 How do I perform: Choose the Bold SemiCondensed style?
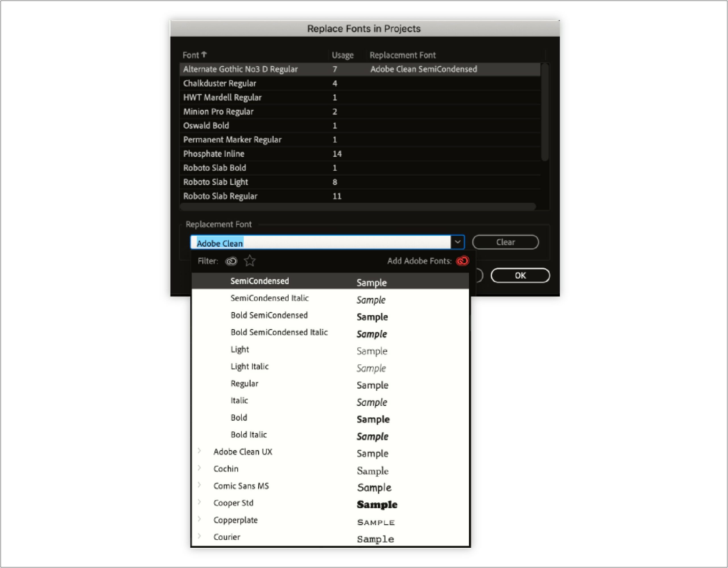pyautogui.click(x=330, y=316)
